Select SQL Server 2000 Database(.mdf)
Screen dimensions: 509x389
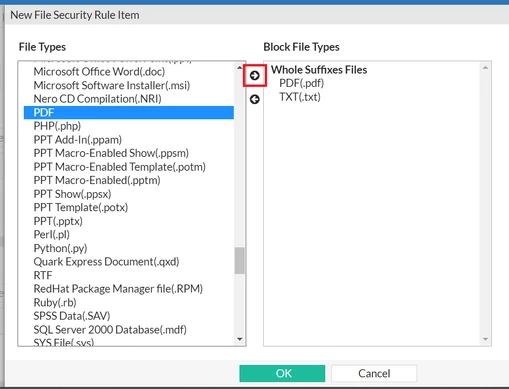110,330
